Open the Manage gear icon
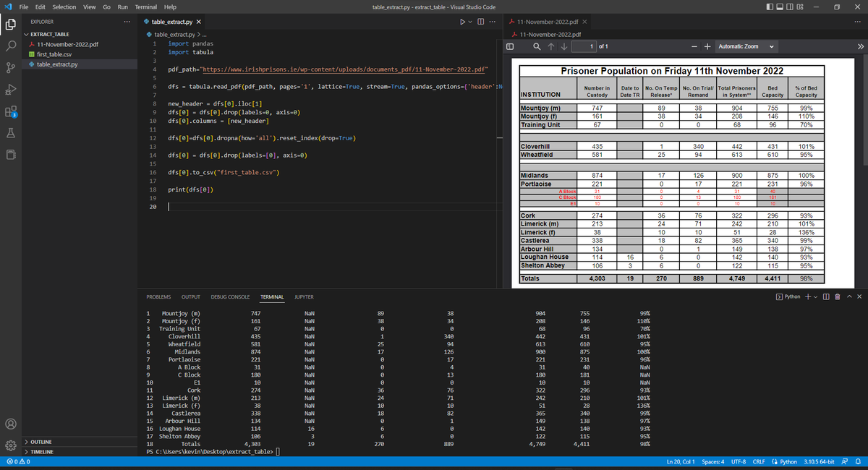Image resolution: width=868 pixels, height=470 pixels. 11,446
